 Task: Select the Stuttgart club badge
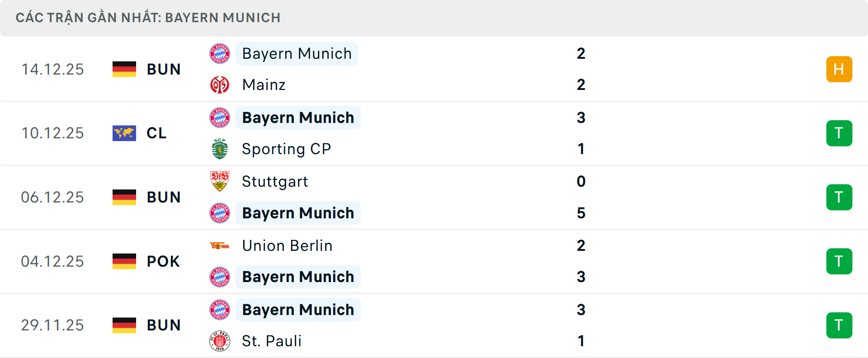220,181
